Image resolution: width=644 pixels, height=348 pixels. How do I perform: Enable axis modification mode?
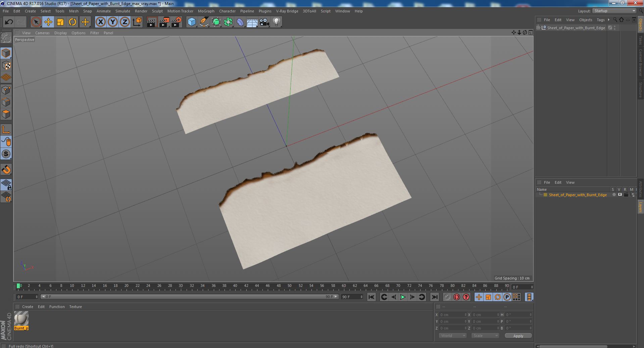(6, 130)
